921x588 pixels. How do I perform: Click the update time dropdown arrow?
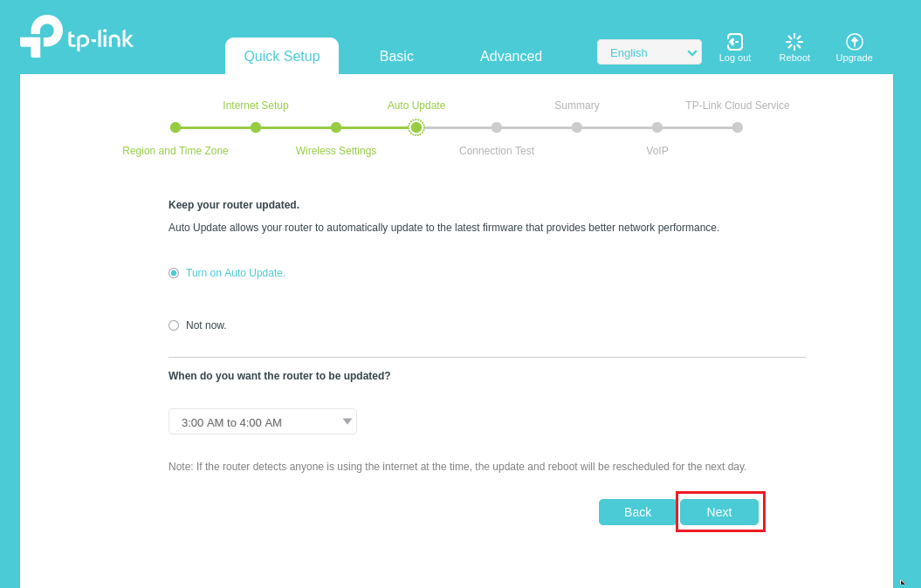[347, 421]
